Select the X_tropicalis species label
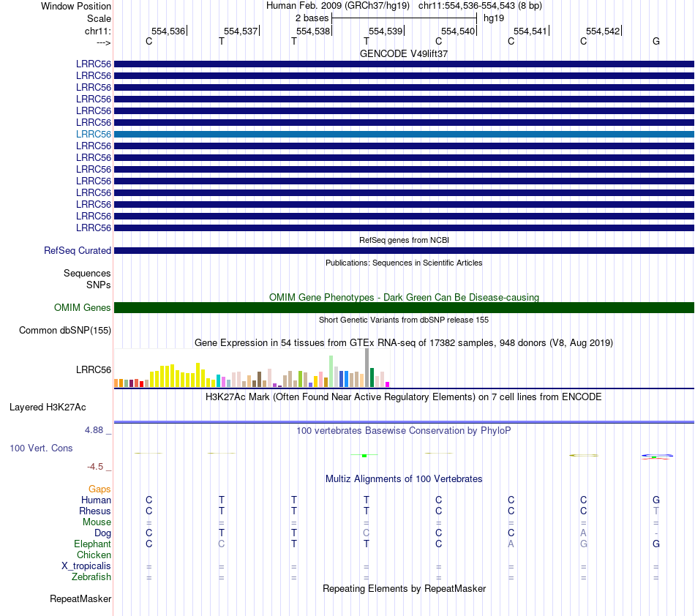 (x=86, y=566)
